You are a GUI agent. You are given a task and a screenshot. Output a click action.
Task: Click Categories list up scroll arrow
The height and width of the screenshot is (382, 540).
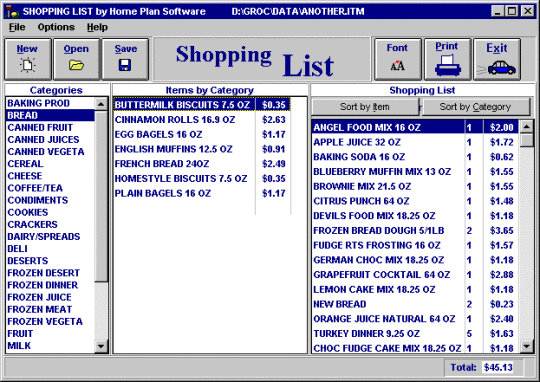pos(101,104)
